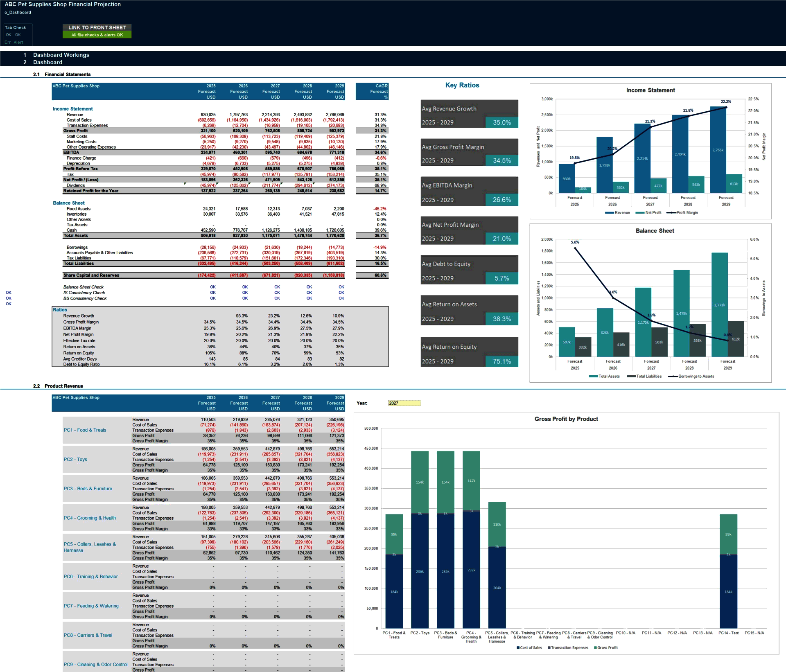This screenshot has width=786, height=672.
Task: Click the Avg Net Profit Margin value 21.0%
Action: (502, 239)
